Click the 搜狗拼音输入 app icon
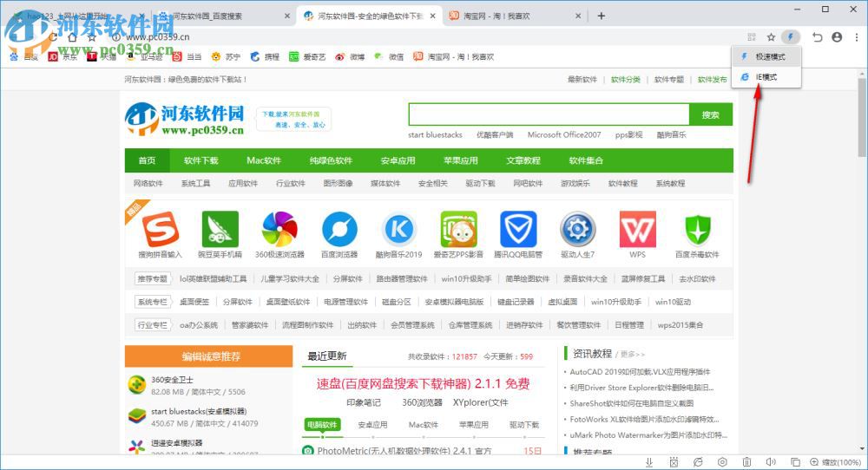This screenshot has height=470, width=868. pyautogui.click(x=161, y=229)
